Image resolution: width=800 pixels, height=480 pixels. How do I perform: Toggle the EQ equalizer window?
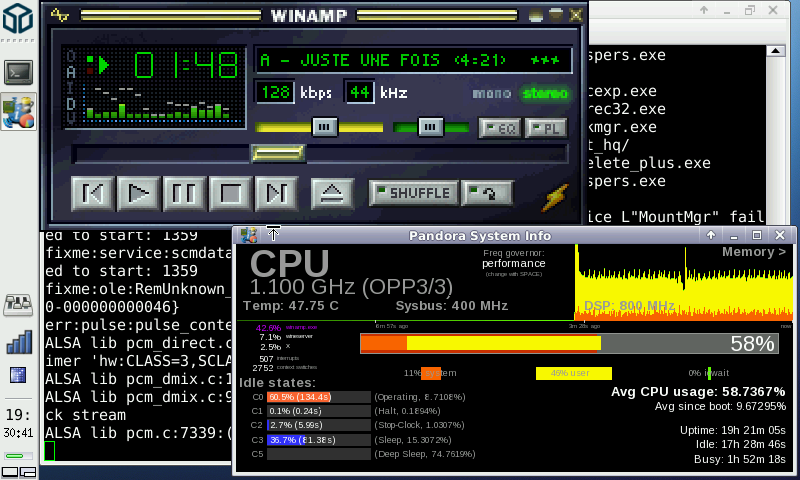coord(500,128)
